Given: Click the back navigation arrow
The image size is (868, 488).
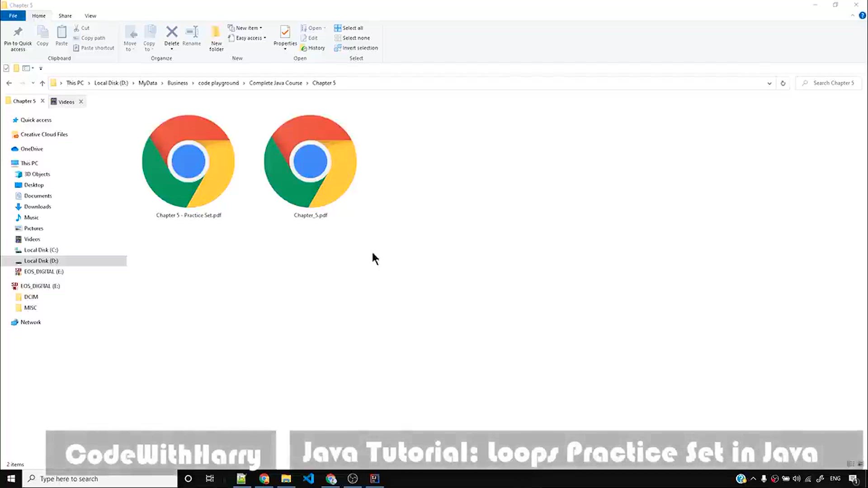Looking at the screenshot, I should (9, 83).
